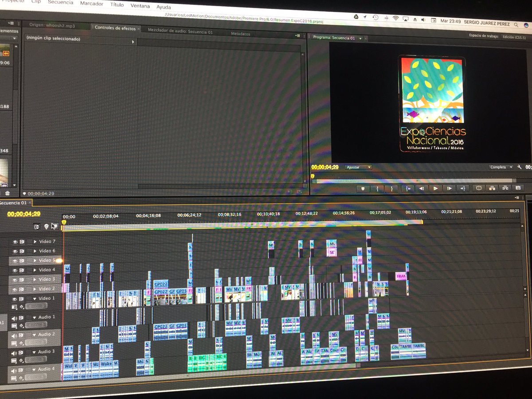Screen dimensions: 532x399
Task: Click the Program monitor playhead marker
Action: [313, 176]
